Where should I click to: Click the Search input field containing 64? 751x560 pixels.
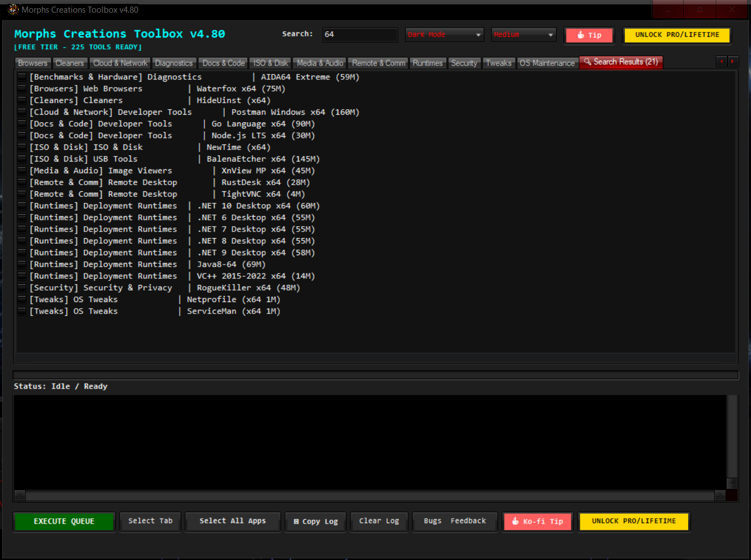click(360, 35)
